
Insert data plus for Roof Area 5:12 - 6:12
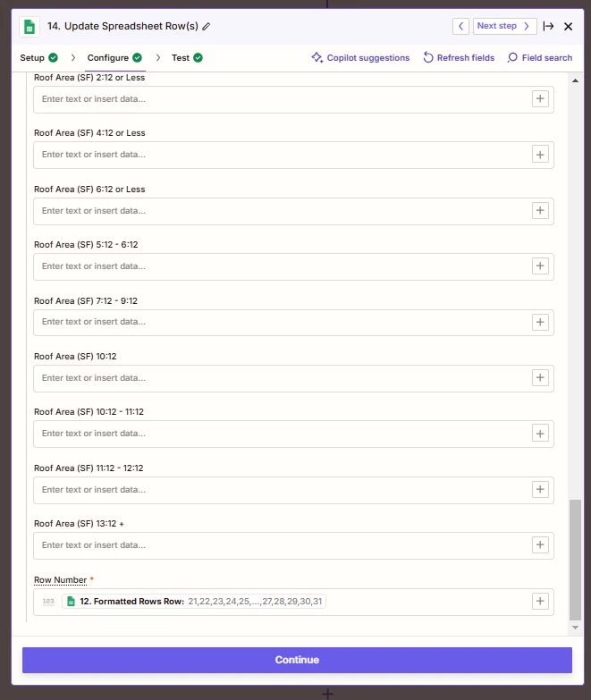(x=540, y=266)
